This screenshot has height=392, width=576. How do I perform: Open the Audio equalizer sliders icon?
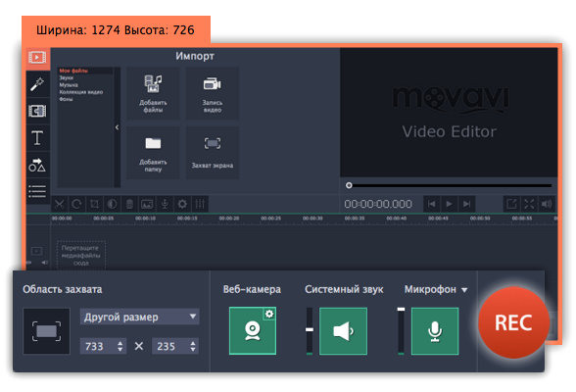[x=200, y=204]
